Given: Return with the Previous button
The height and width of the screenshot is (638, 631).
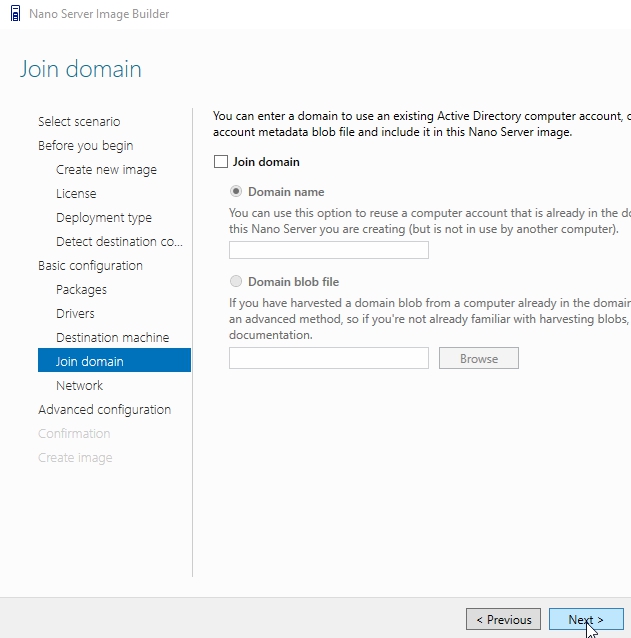Looking at the screenshot, I should coord(503,620).
